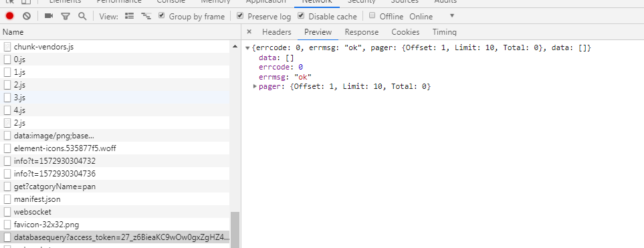Select the get?catgoryName=pan request
This screenshot has width=644, height=248.
(115, 187)
